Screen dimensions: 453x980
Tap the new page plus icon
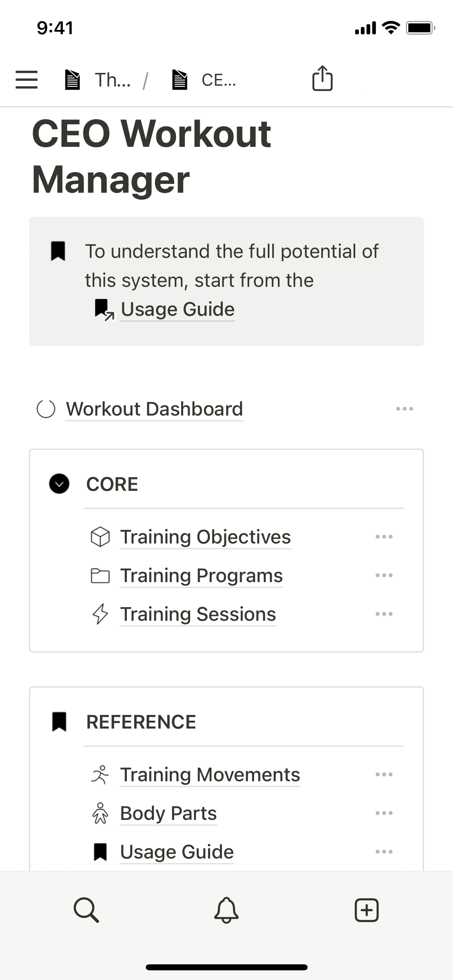coord(366,910)
